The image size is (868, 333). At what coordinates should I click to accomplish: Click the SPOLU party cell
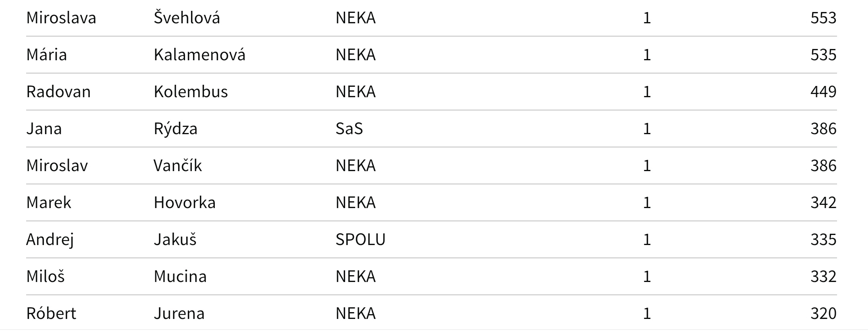coord(361,240)
